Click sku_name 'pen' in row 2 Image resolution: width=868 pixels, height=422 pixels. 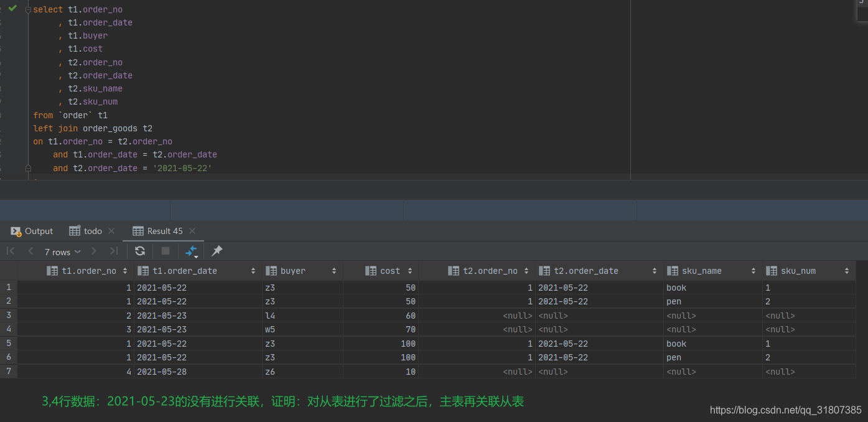coord(713,301)
